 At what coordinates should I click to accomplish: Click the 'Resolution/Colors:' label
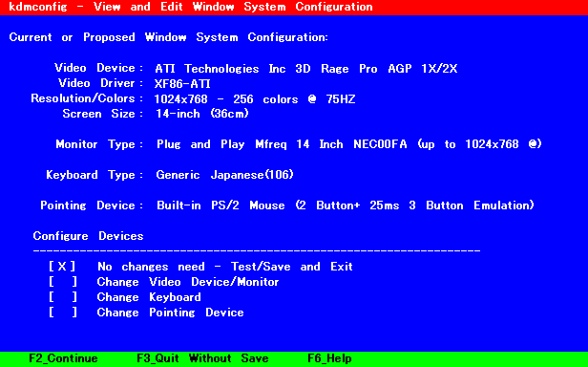87,98
